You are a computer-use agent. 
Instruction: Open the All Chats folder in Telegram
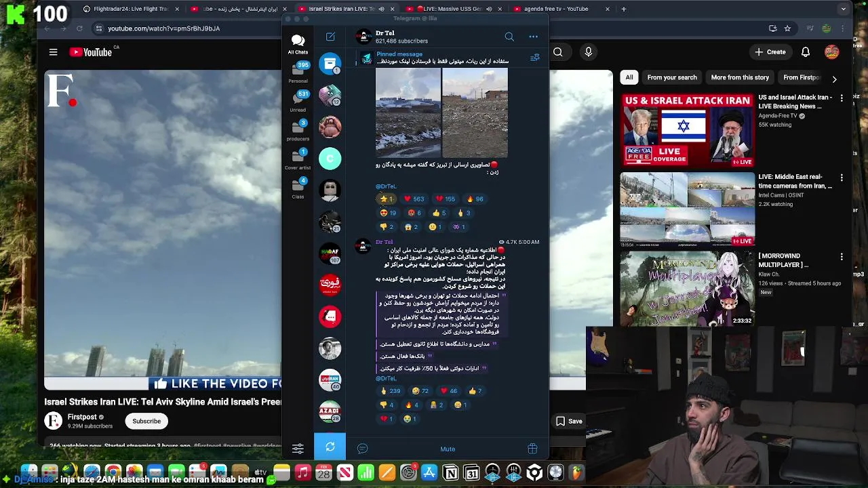point(298,45)
